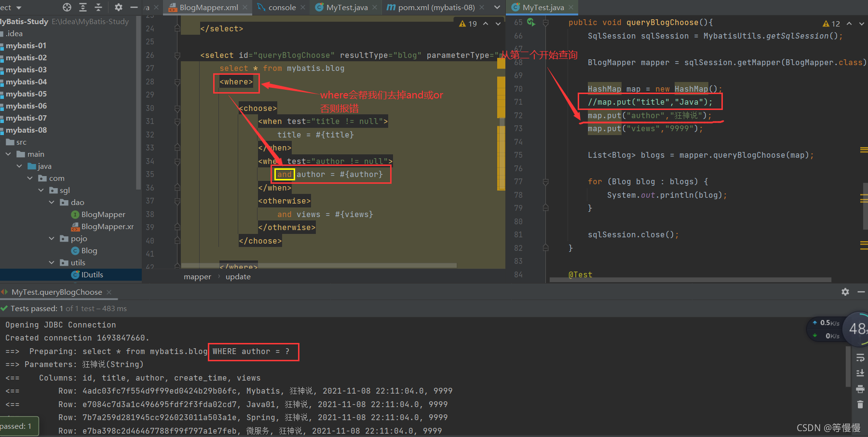Image resolution: width=868 pixels, height=437 pixels.
Task: Open Project panel gear options
Action: point(119,7)
